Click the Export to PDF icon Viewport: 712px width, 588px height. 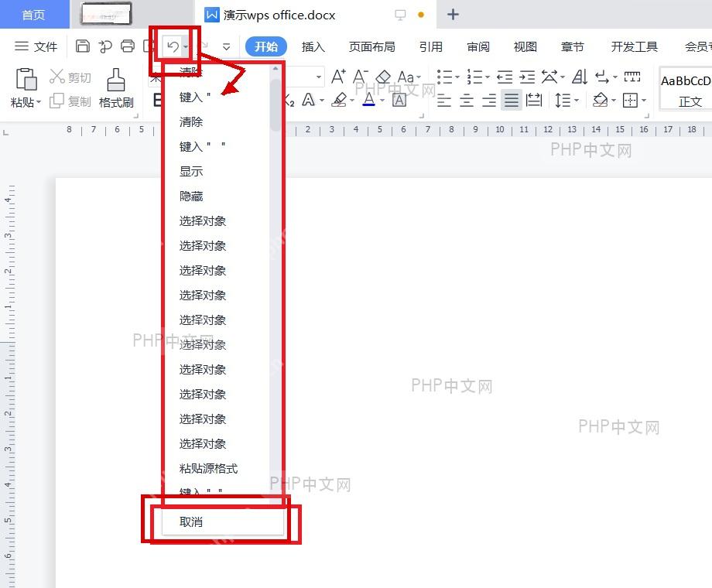105,46
